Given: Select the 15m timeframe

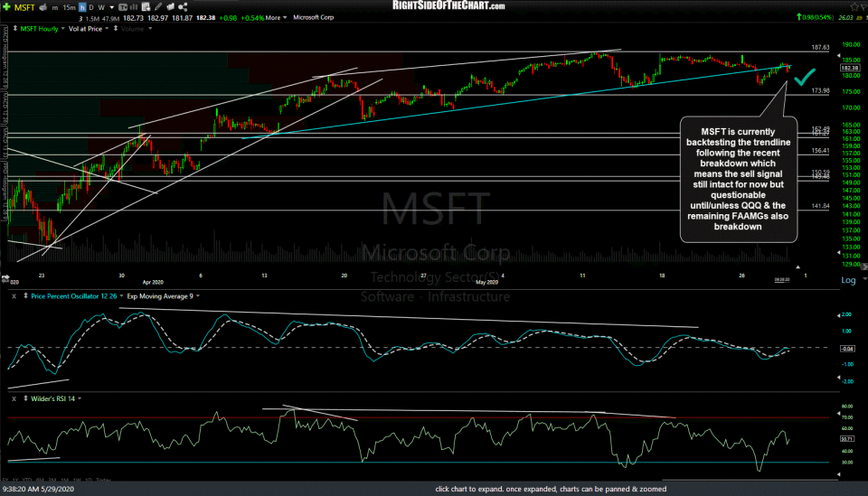Looking at the screenshot, I should 69,7.
